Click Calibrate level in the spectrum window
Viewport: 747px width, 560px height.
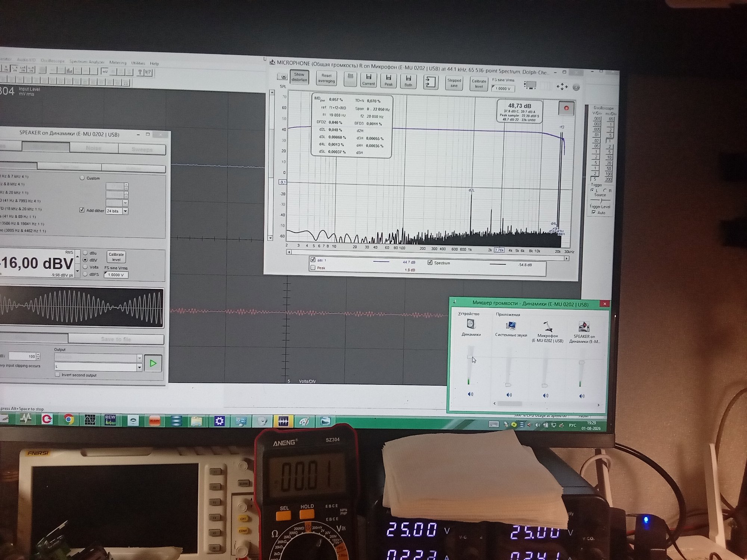click(479, 84)
